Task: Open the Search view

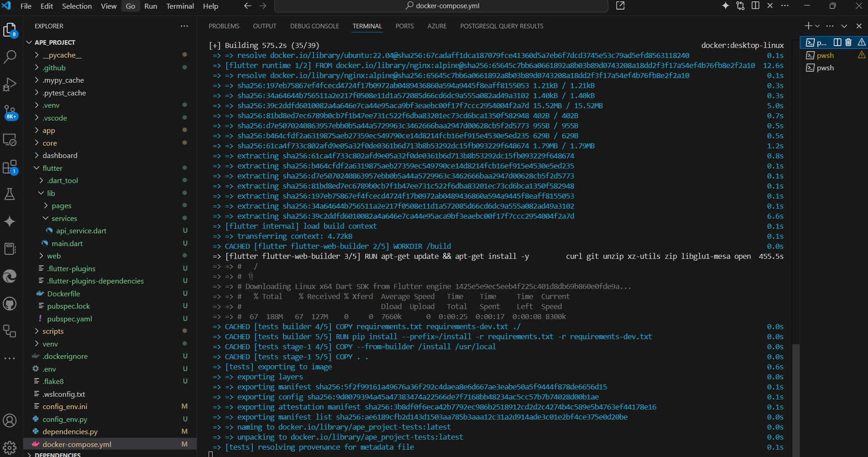Action: point(10,57)
